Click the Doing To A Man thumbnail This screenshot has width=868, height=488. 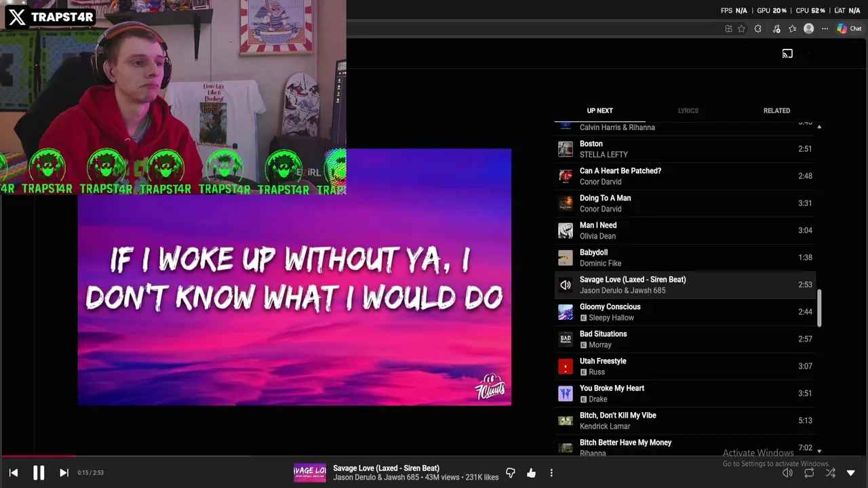coord(565,203)
